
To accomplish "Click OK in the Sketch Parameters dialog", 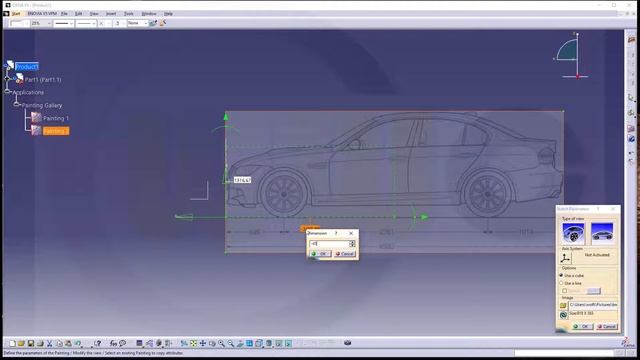I will pos(582,327).
